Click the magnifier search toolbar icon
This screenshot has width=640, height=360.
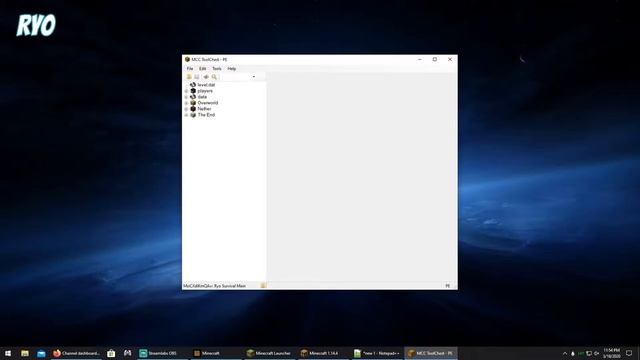(214, 77)
